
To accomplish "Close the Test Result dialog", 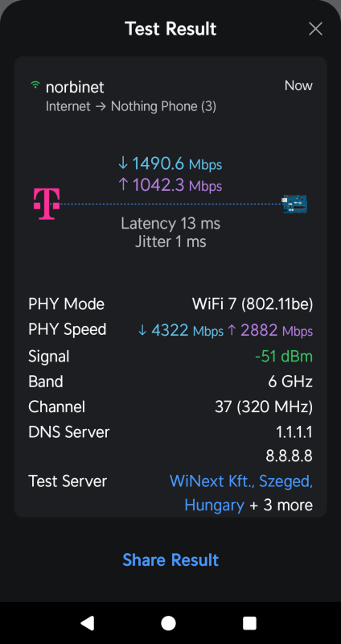I will coord(315,29).
